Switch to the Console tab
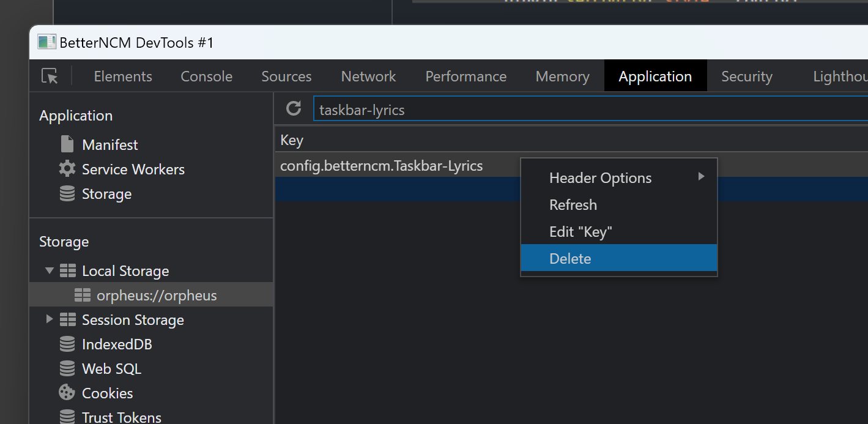The height and width of the screenshot is (424, 868). coord(206,76)
